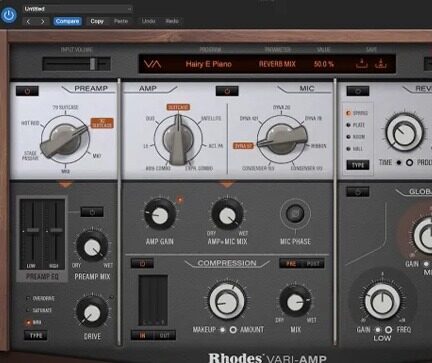Click the Copy button
This screenshot has width=432, height=363.
[97, 21]
